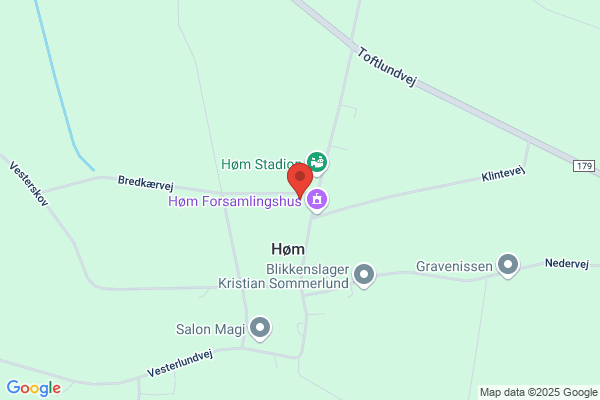The image size is (600, 400).
Task: Select the Salon Magi place pin
Action: (260, 328)
